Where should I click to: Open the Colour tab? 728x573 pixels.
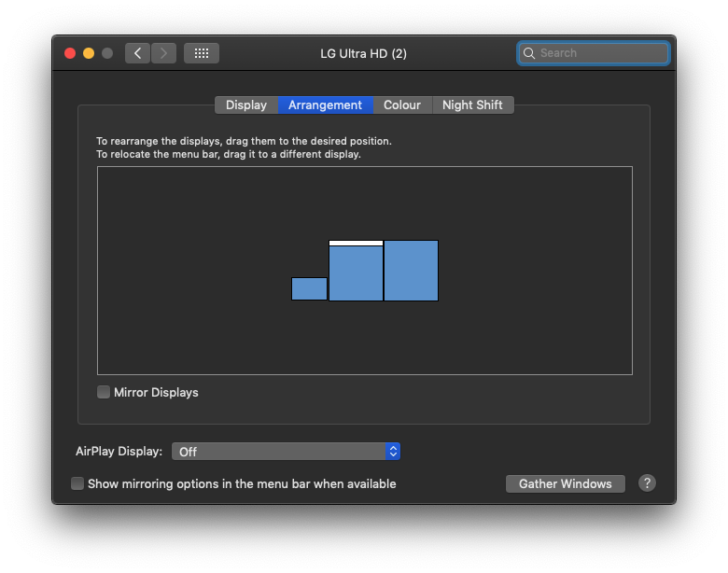pyautogui.click(x=402, y=105)
